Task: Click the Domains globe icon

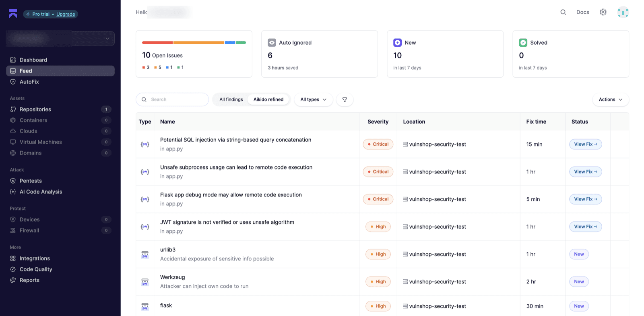Action: (13, 153)
